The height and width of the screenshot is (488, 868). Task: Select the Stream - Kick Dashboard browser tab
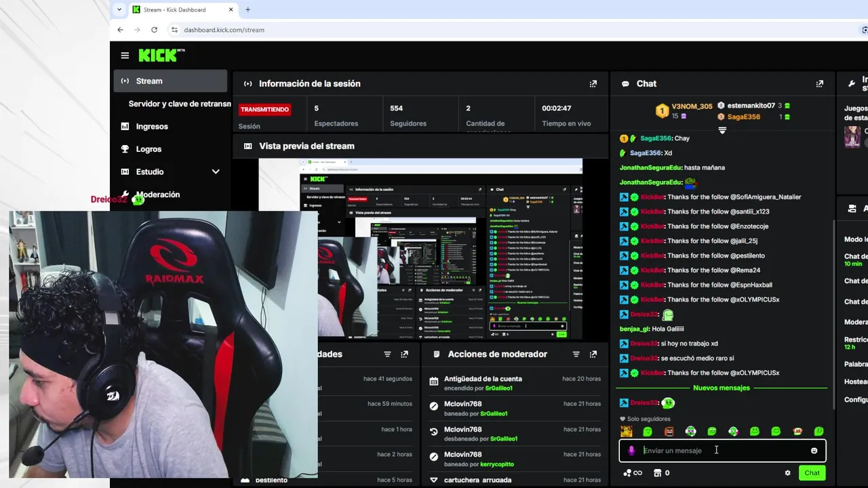point(183,9)
